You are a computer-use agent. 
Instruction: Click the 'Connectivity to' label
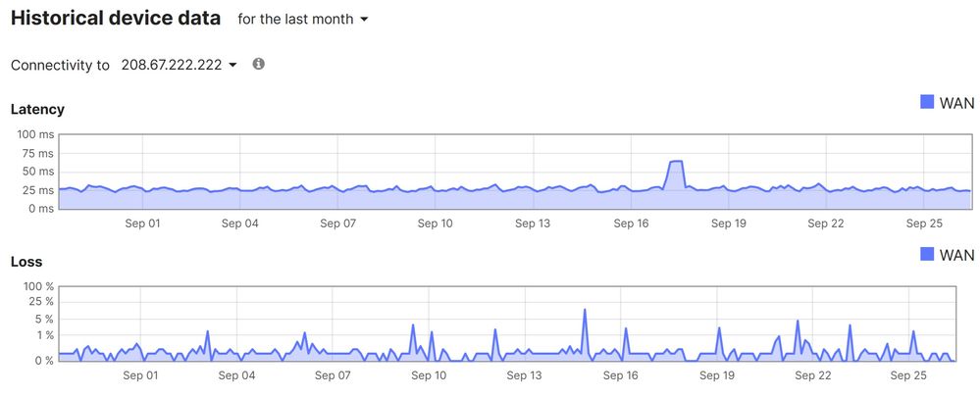pyautogui.click(x=60, y=65)
